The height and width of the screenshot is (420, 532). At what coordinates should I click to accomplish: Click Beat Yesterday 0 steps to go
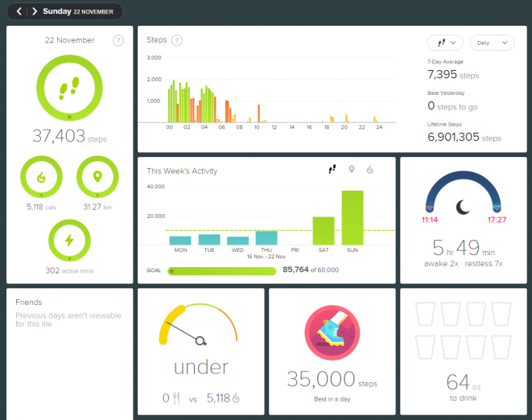(x=452, y=106)
